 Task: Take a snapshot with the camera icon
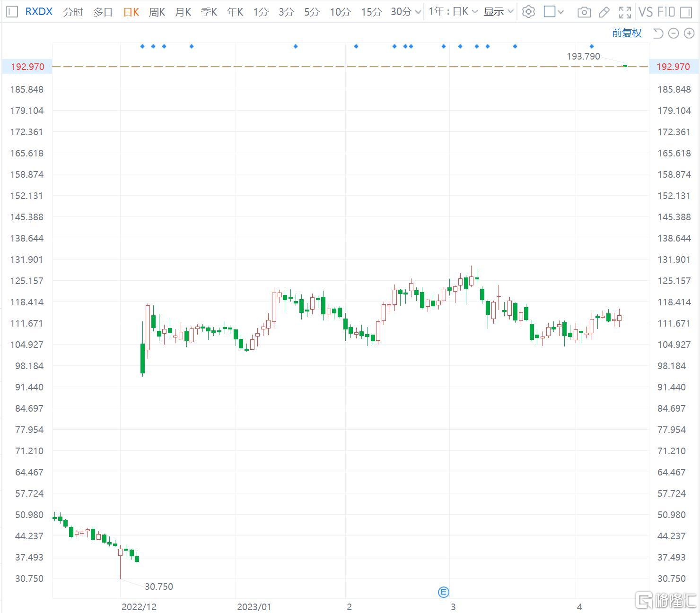tap(584, 12)
